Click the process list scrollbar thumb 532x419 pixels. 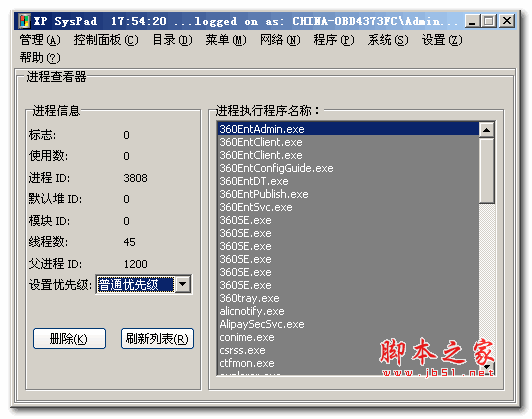(x=487, y=170)
